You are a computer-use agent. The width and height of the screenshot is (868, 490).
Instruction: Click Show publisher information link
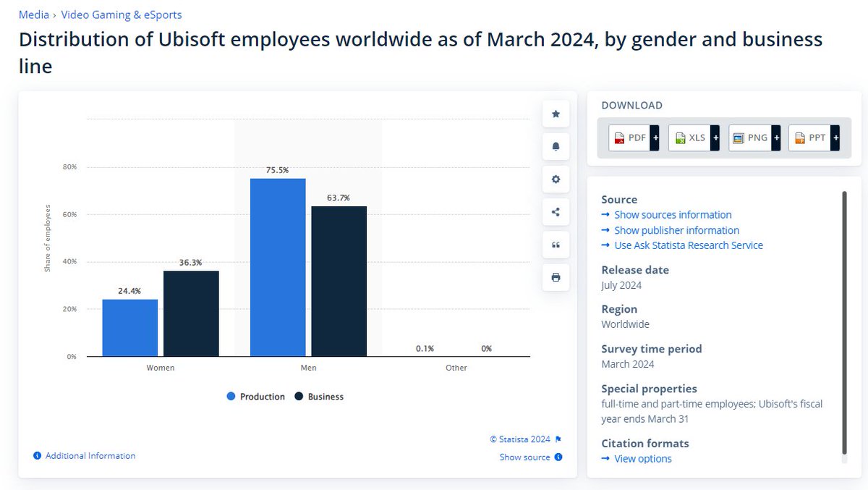[676, 230]
